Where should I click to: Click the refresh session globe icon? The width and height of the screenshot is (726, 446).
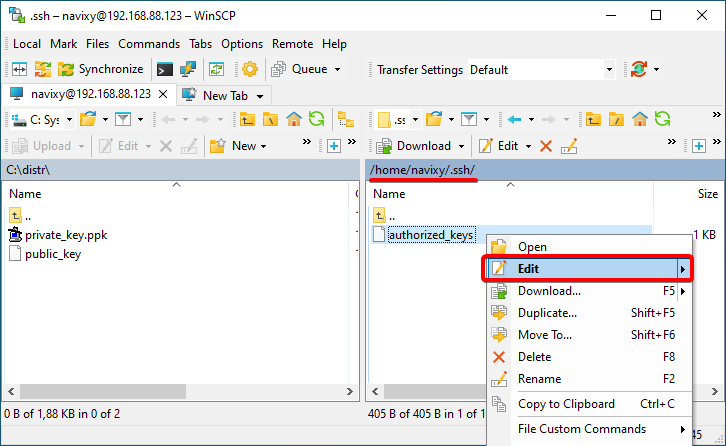tap(639, 69)
